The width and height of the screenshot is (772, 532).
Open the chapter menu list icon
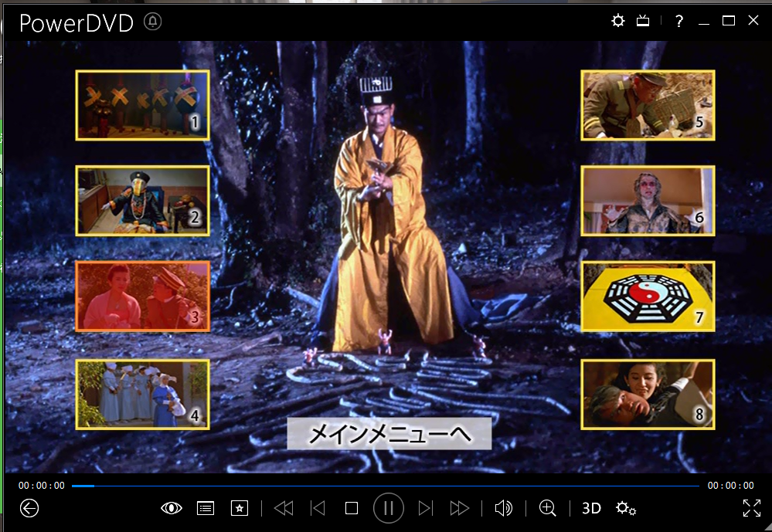tap(206, 508)
